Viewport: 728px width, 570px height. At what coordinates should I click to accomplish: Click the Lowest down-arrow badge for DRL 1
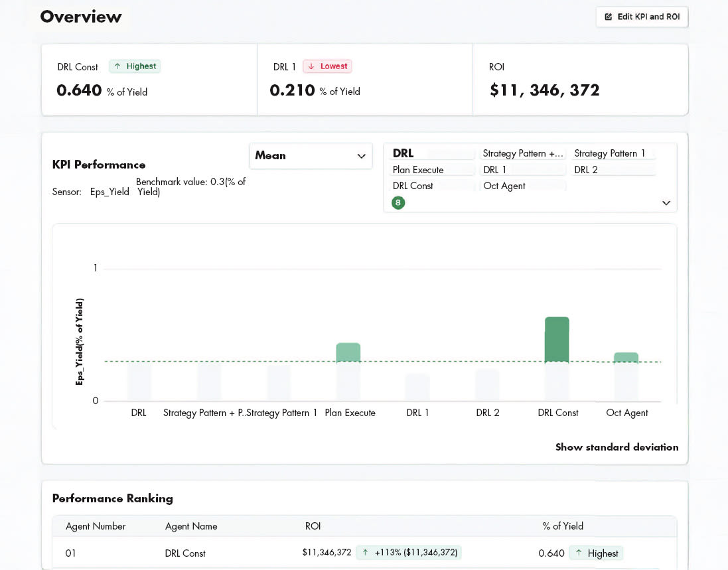point(327,66)
